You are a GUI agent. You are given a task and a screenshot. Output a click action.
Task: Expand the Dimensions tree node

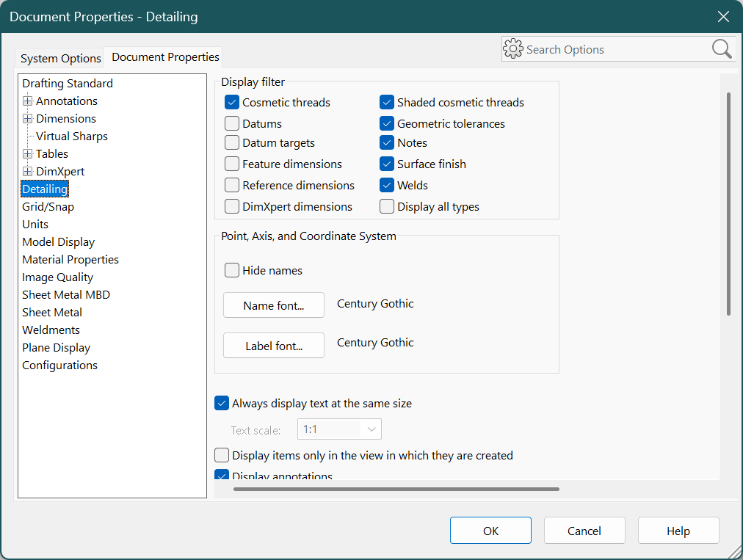coord(27,118)
